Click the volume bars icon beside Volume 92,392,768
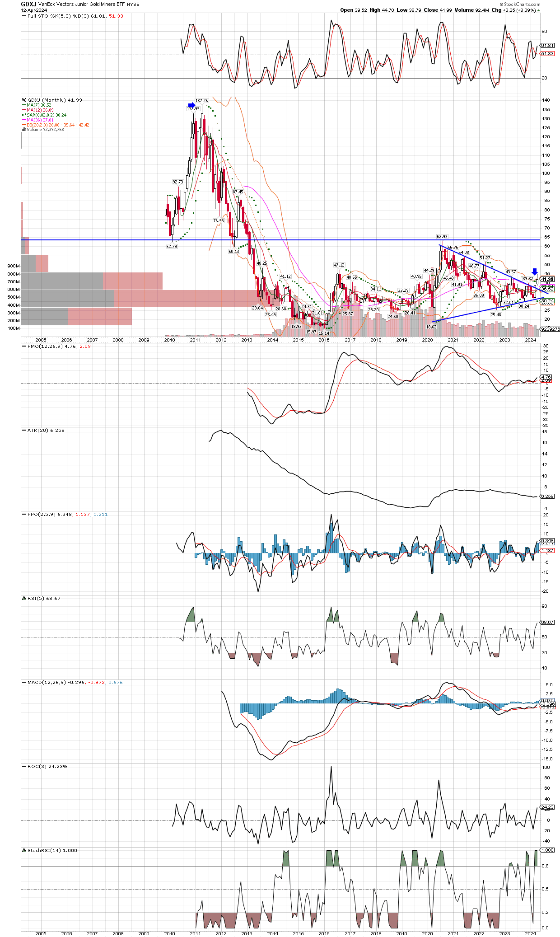The width and height of the screenshot is (560, 937). [24, 130]
